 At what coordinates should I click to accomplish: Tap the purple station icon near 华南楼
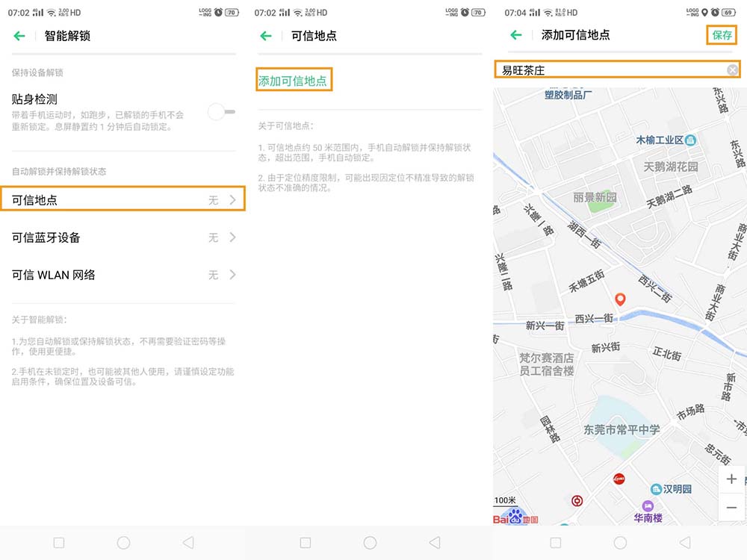coord(647,507)
